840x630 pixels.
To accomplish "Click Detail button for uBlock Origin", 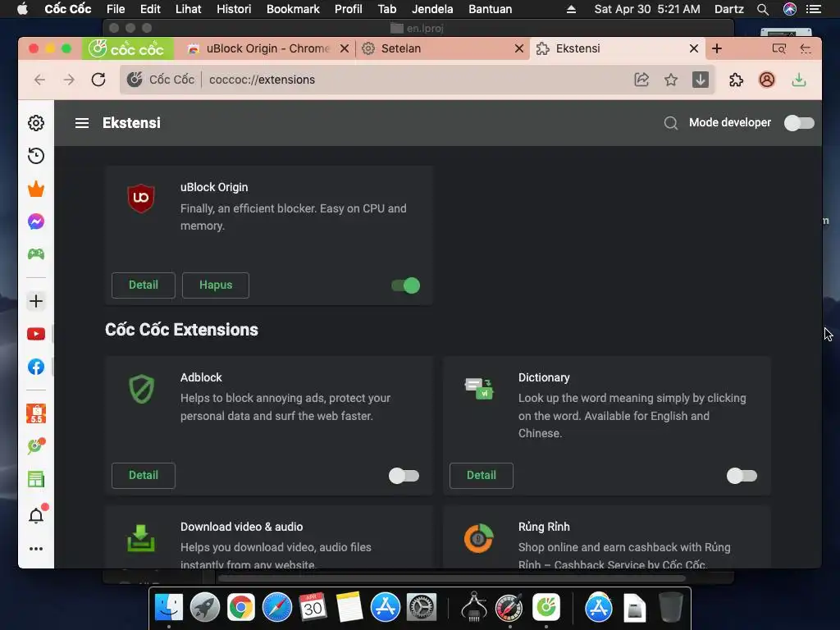I will click(x=143, y=285).
